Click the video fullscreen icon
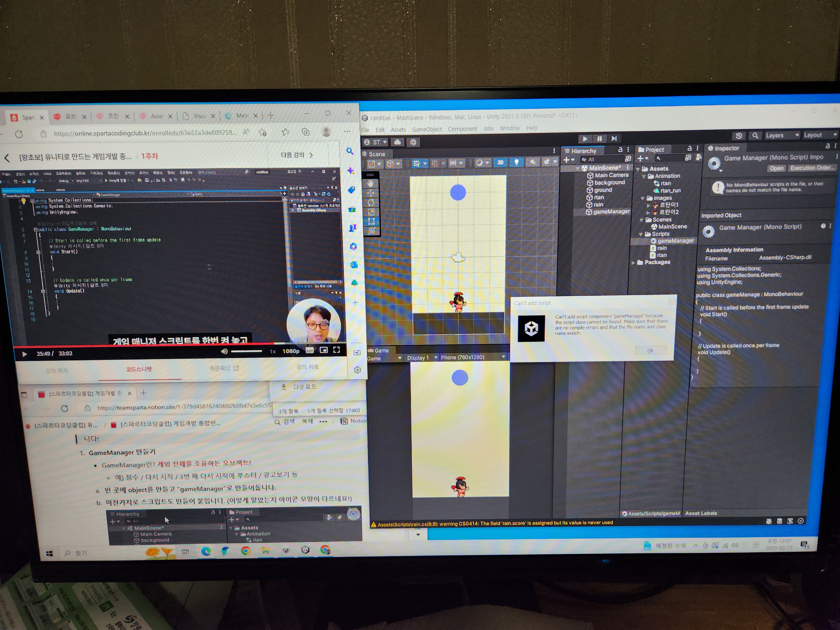 [x=336, y=350]
